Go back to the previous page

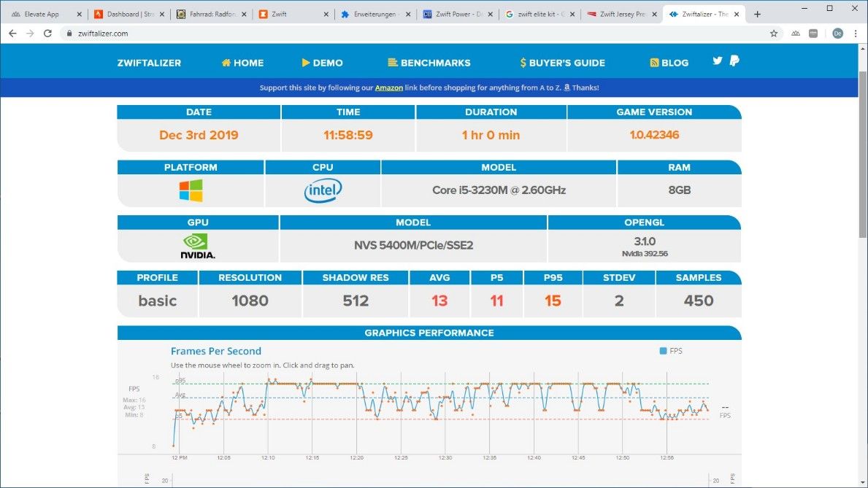click(x=12, y=34)
